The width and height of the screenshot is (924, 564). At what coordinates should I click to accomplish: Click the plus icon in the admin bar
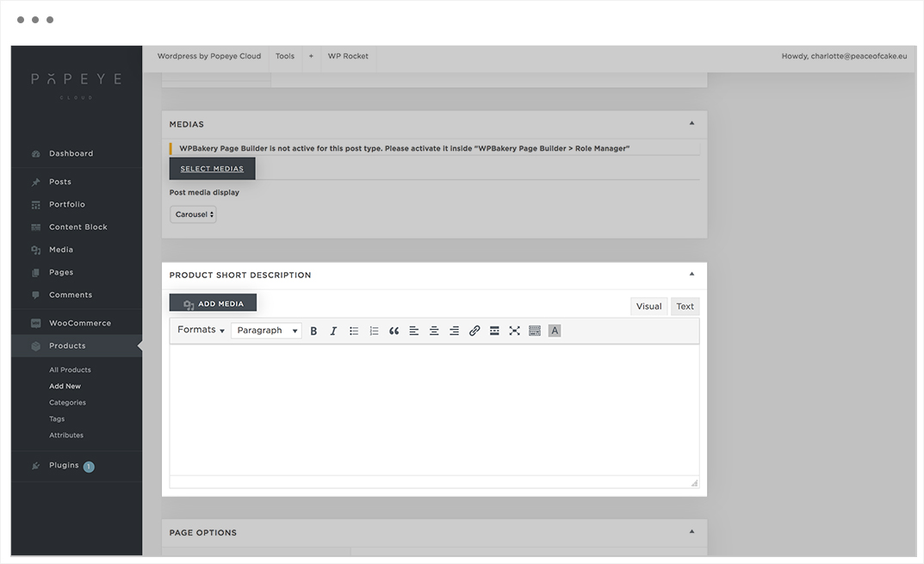pyautogui.click(x=311, y=56)
